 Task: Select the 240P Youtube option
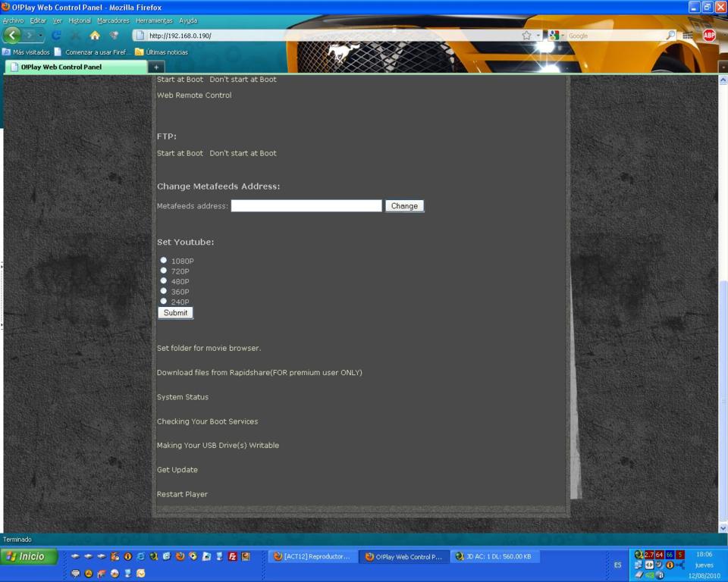pos(164,301)
